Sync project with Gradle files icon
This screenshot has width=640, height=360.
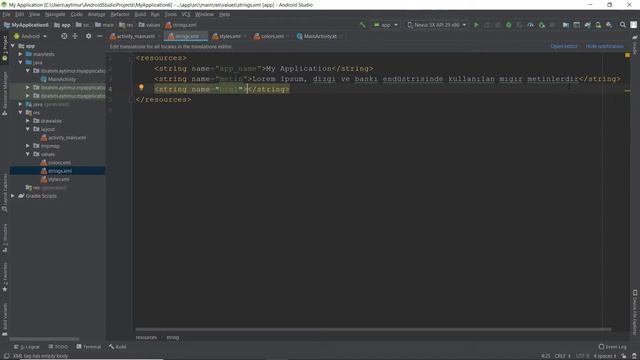click(587, 25)
